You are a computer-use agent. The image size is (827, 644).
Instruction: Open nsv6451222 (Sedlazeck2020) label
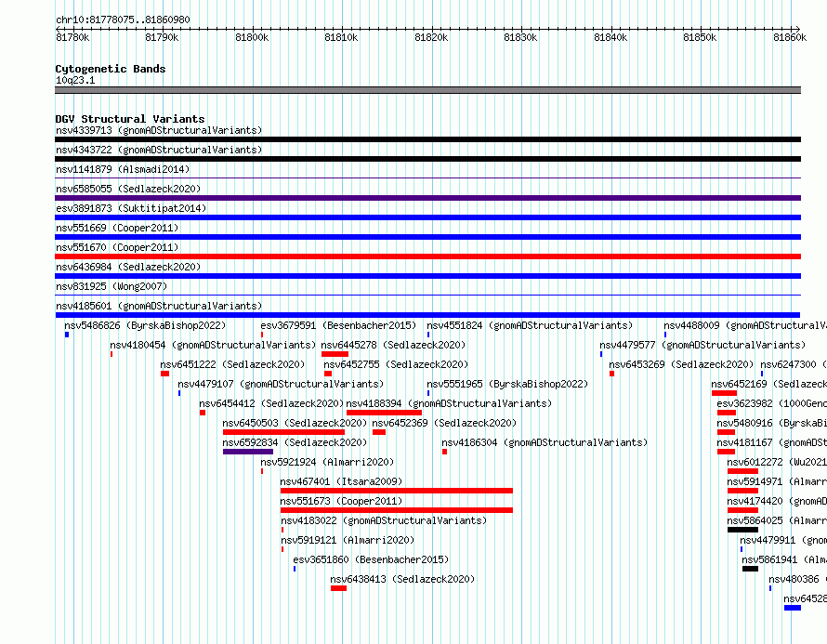[232, 364]
